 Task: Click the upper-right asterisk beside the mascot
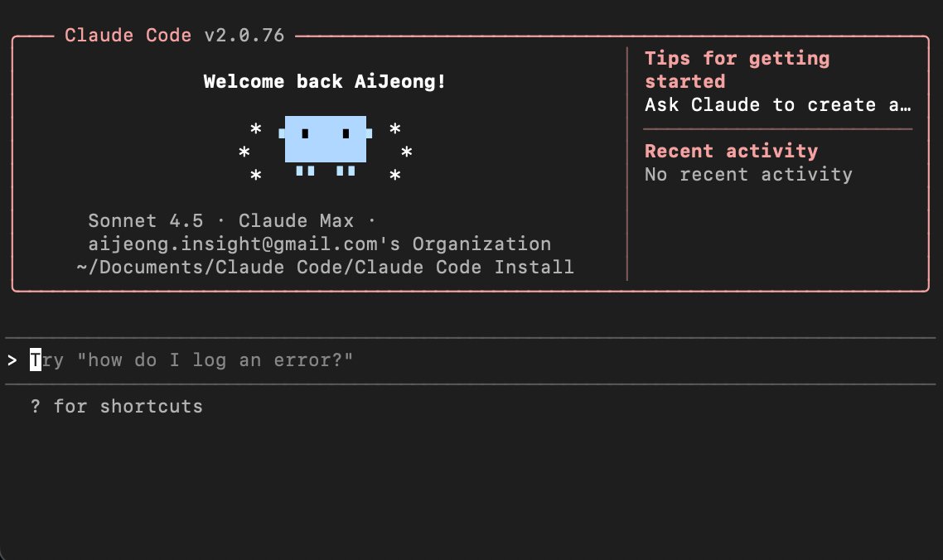[395, 130]
